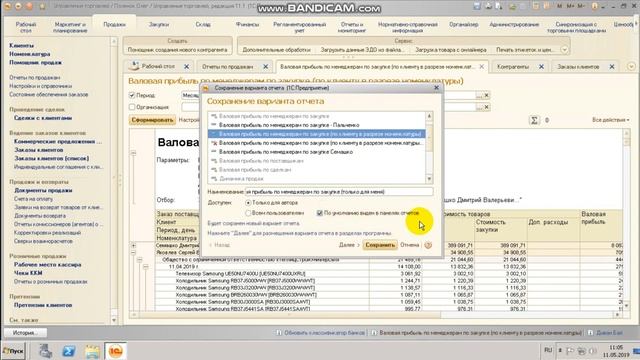Close the Рабочий стол tab with its X
The width and height of the screenshot is (640, 360).
(x=187, y=67)
